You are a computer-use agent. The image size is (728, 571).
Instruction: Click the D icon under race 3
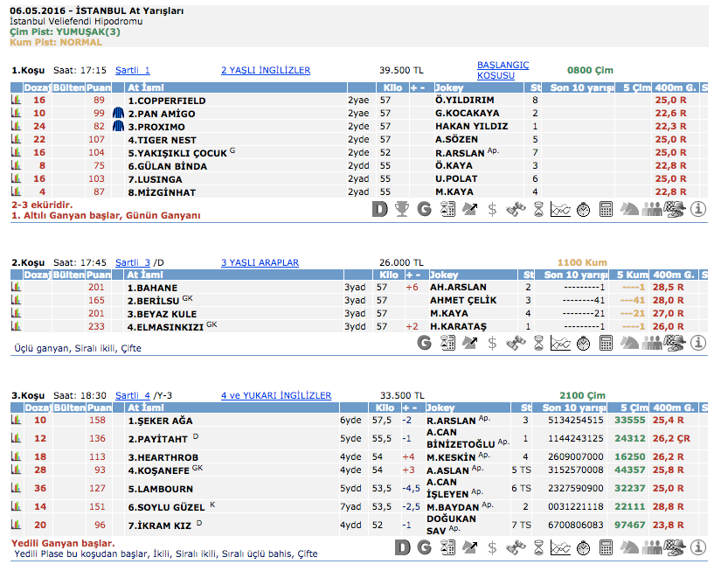402,547
